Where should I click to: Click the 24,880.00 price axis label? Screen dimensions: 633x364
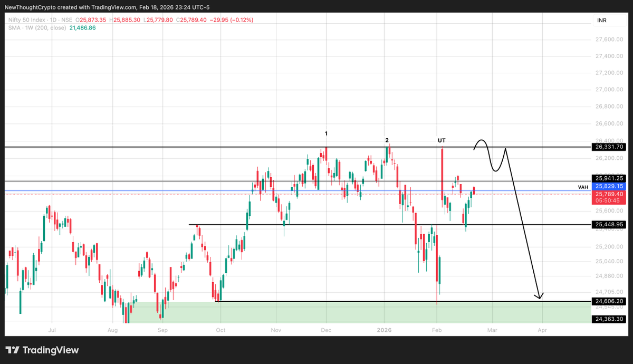pos(609,276)
